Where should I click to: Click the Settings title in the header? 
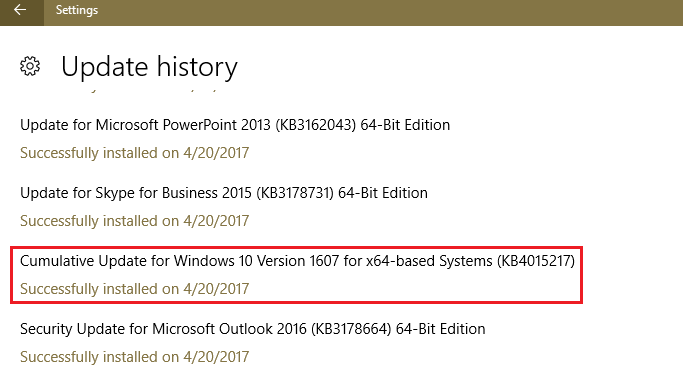pyautogui.click(x=77, y=10)
